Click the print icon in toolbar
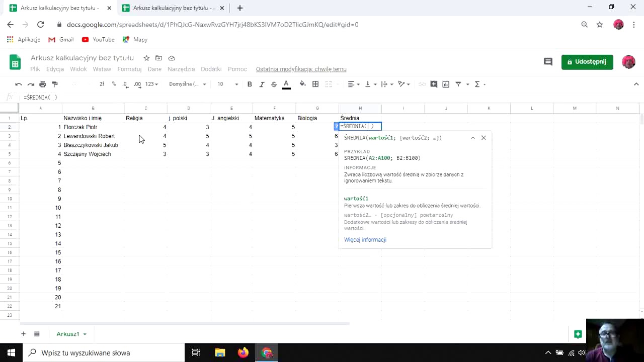The image size is (644, 362). [43, 84]
